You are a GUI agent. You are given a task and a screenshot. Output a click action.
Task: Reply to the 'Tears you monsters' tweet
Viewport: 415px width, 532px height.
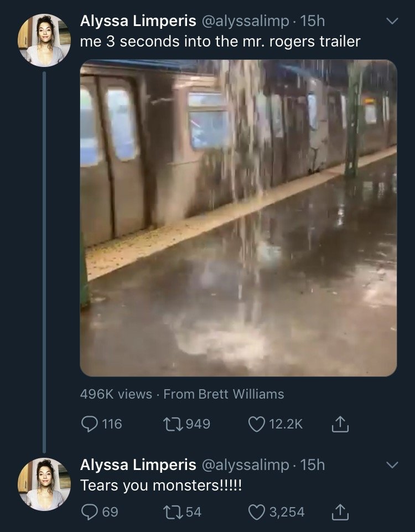click(90, 512)
